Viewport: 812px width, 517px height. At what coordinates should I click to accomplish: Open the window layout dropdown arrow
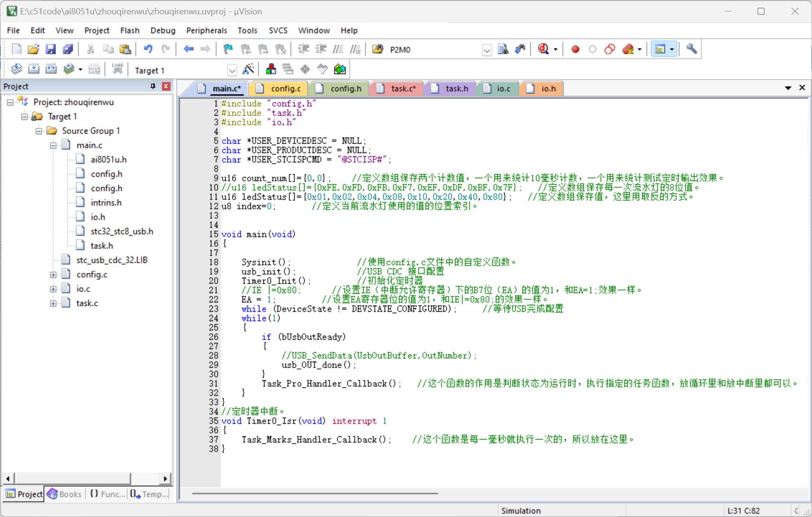(x=672, y=49)
